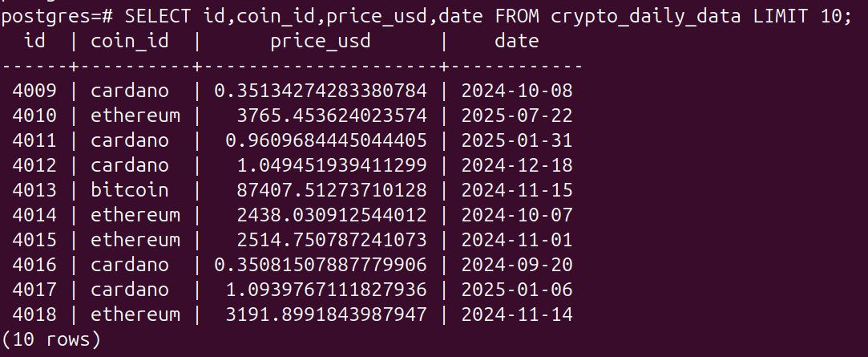The width and height of the screenshot is (868, 357).
Task: Click the (10 rows) summary text
Action: 51,339
